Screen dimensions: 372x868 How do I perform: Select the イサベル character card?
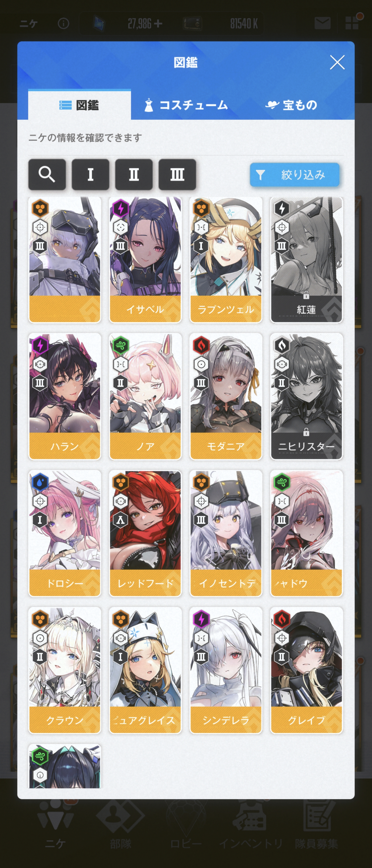(x=145, y=260)
